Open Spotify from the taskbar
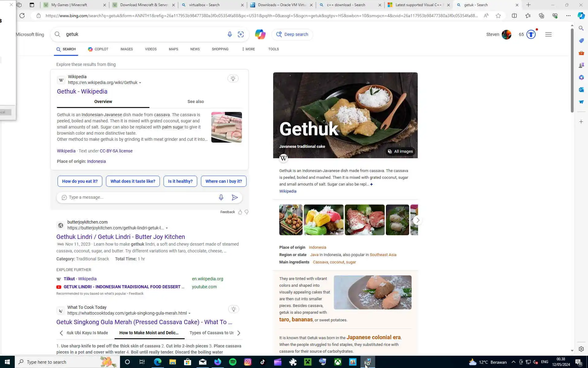The image size is (588, 368). coord(233,362)
